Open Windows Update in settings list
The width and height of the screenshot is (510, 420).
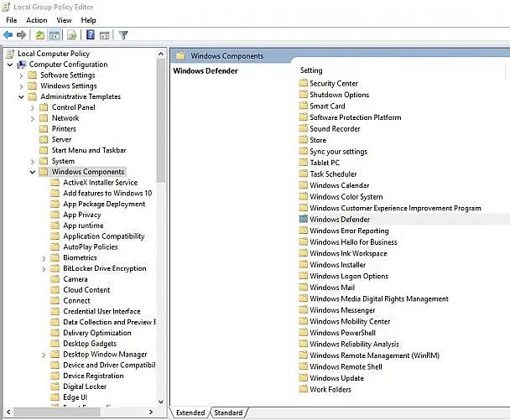336,378
